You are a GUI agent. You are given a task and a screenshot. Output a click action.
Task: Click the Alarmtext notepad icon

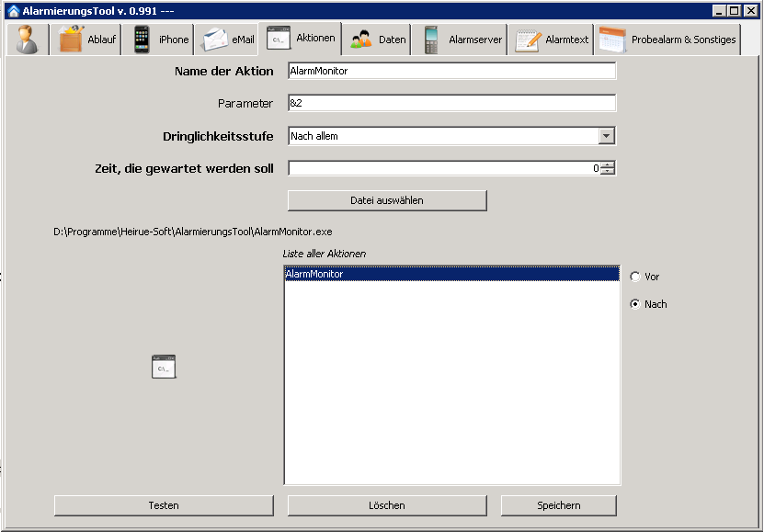[x=528, y=40]
